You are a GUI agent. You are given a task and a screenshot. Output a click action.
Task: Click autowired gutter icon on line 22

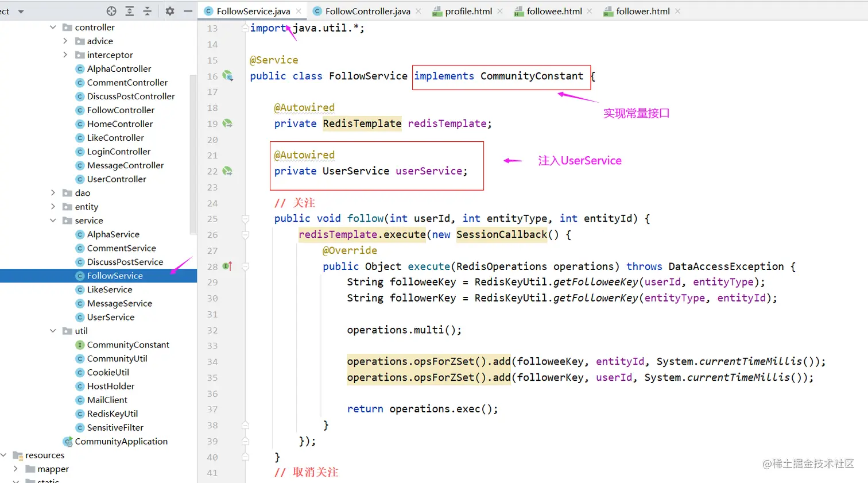click(228, 171)
